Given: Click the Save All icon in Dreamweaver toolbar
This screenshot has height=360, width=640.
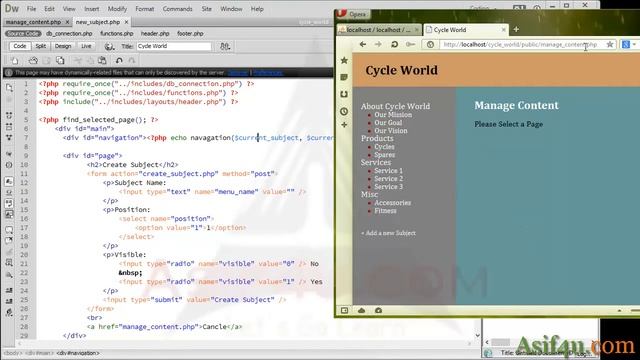Looking at the screenshot, I should pyautogui.click(x=60, y=60).
